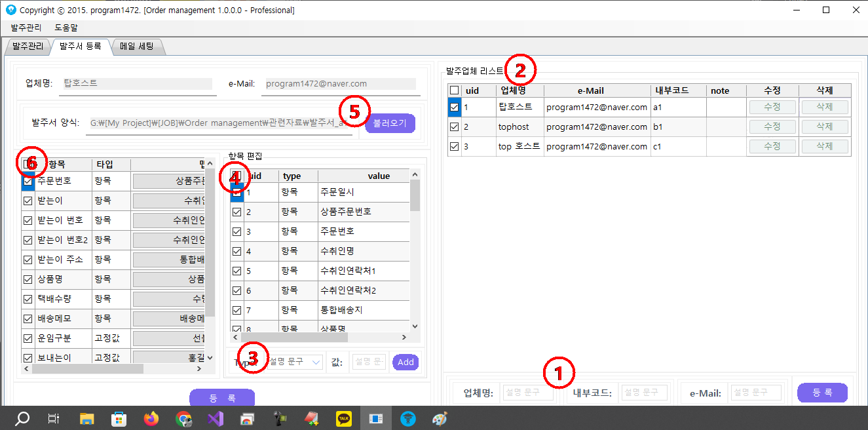The image size is (868, 430).
Task: Open Windows Search in the taskbar
Action: [x=22, y=418]
